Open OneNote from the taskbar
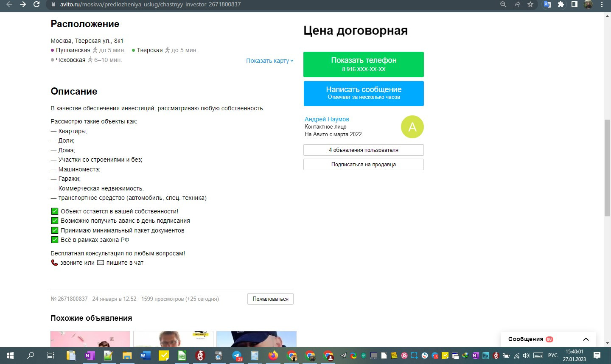611x364 pixels. 90,356
